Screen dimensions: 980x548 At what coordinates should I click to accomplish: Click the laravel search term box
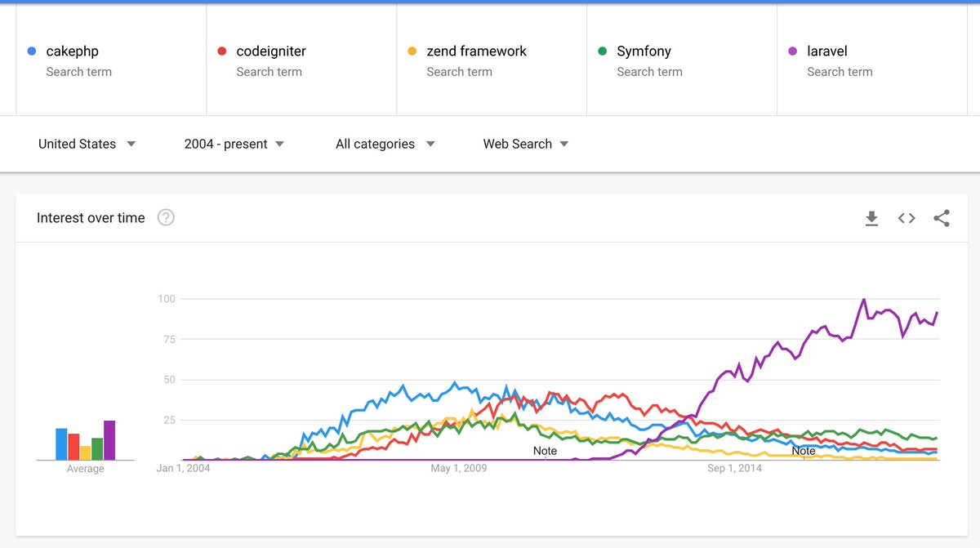pos(826,51)
